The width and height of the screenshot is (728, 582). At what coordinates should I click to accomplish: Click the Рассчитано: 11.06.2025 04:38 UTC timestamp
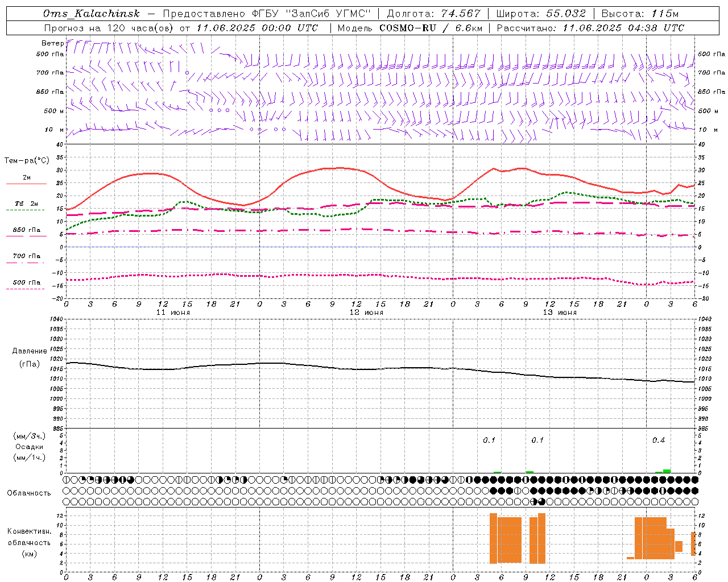[590, 28]
